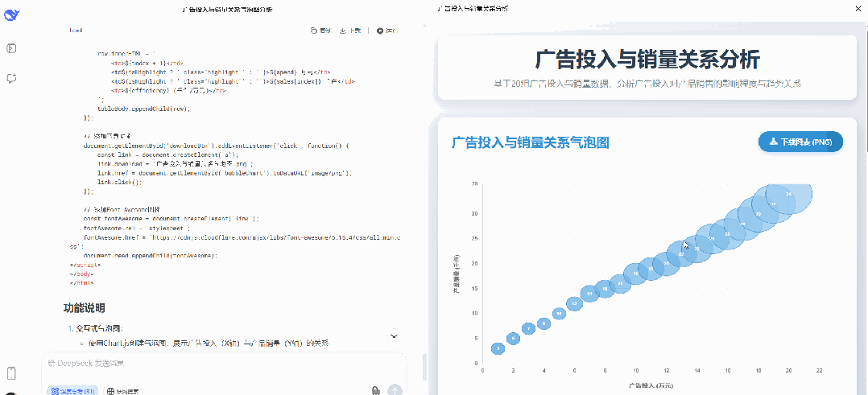Click the tableBody.appendChild(row); code line
Viewport: 868px width, 395px height.
coord(144,109)
